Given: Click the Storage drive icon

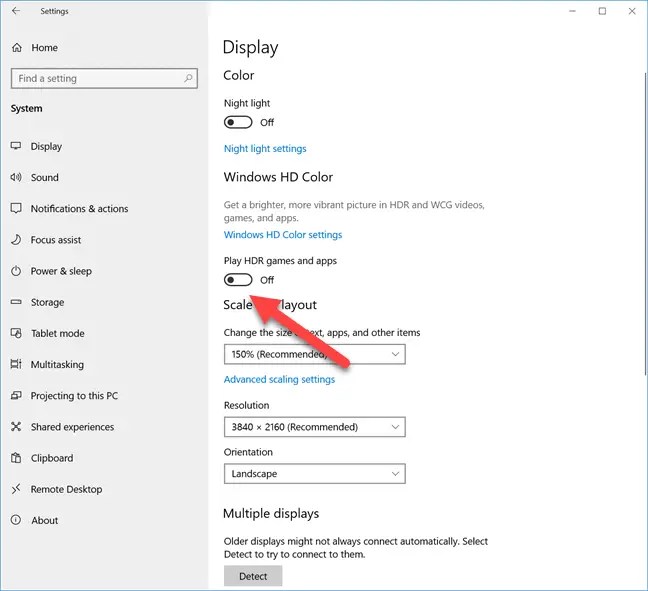Looking at the screenshot, I should (16, 302).
